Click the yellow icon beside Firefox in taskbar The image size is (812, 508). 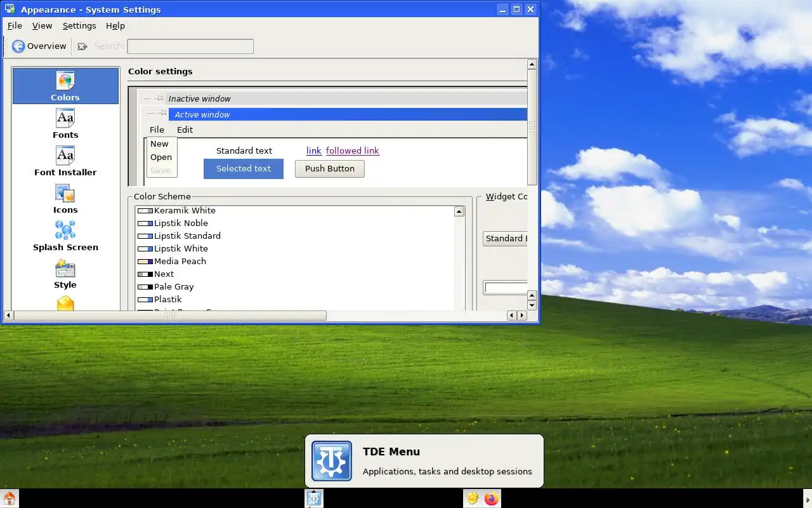coord(473,498)
